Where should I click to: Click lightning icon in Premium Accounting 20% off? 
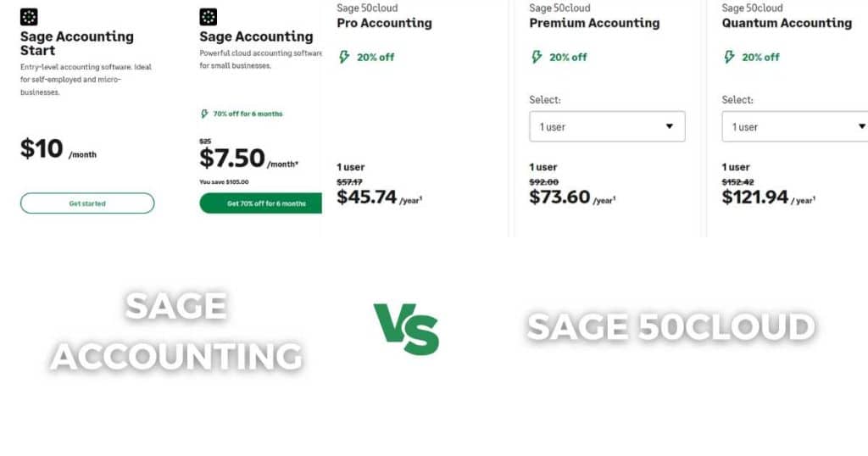pos(537,57)
